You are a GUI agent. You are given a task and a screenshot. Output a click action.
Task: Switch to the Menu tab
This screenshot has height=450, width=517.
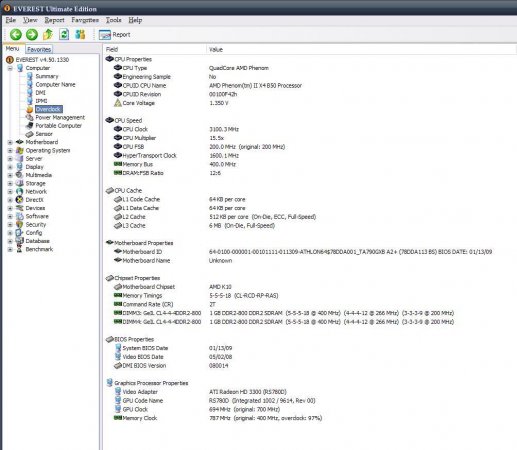point(13,49)
